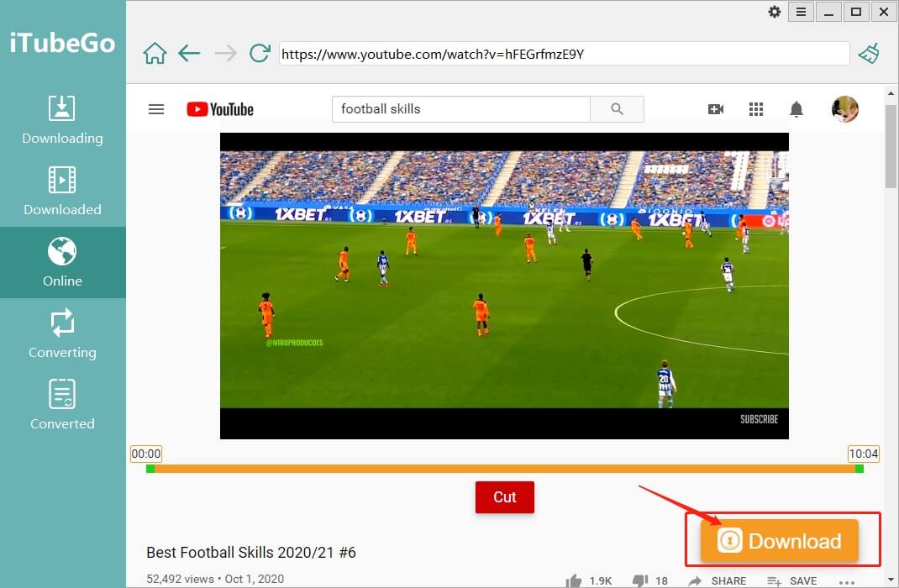899x588 pixels.
Task: Close the iTubeGo window
Action: [x=884, y=12]
